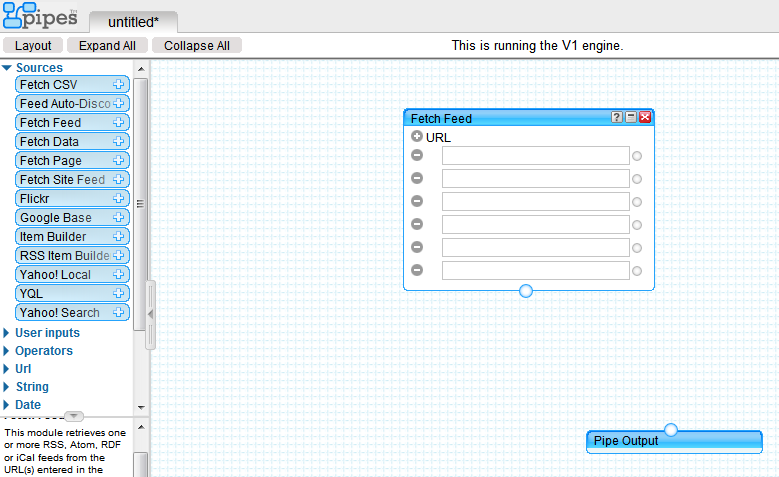Click the Layout button
779x477 pixels.
coord(33,45)
